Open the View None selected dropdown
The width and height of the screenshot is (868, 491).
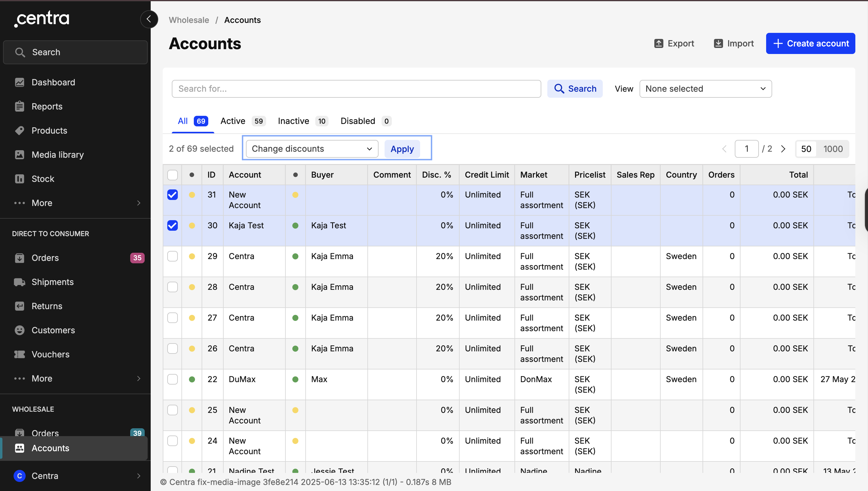click(706, 89)
